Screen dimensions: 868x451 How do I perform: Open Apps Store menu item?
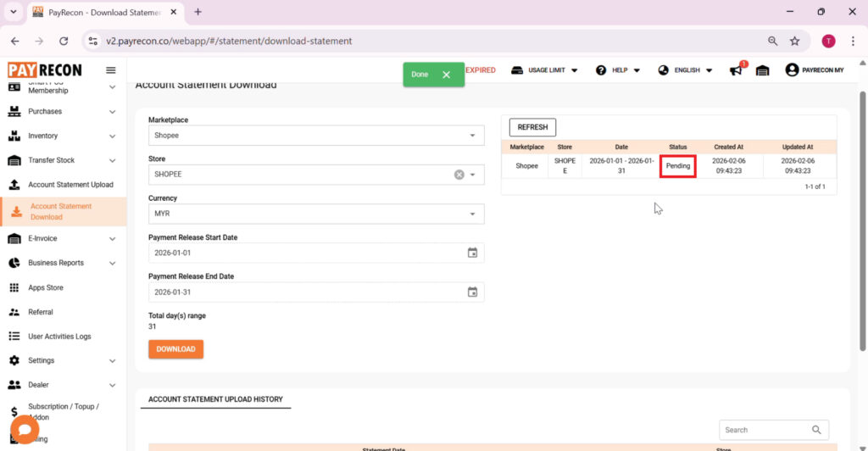point(63,287)
